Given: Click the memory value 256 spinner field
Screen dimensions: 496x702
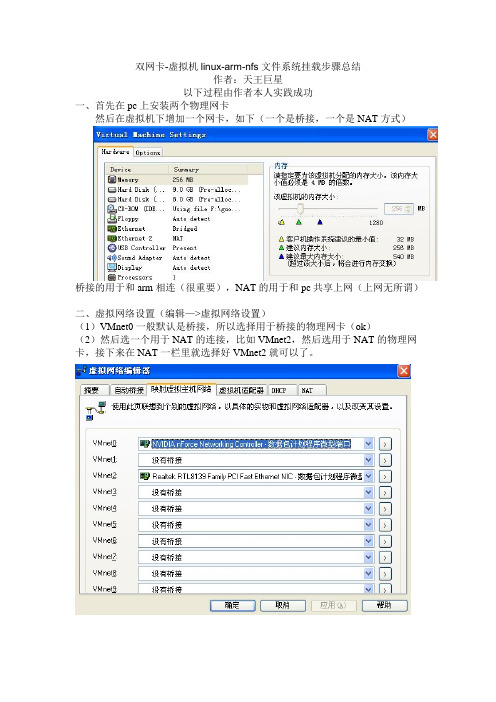Looking at the screenshot, I should [x=398, y=209].
